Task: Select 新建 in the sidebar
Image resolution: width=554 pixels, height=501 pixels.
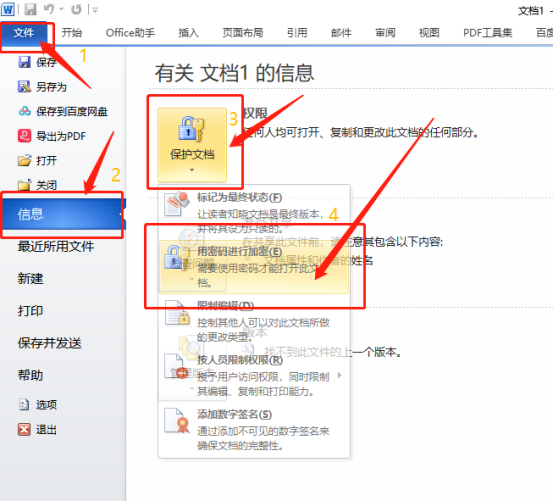Action: (30, 278)
